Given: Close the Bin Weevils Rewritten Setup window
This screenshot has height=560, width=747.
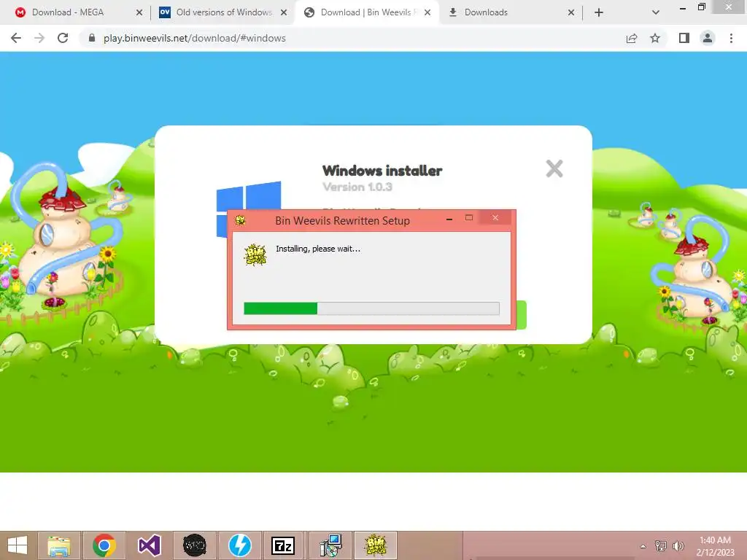Looking at the screenshot, I should (495, 217).
